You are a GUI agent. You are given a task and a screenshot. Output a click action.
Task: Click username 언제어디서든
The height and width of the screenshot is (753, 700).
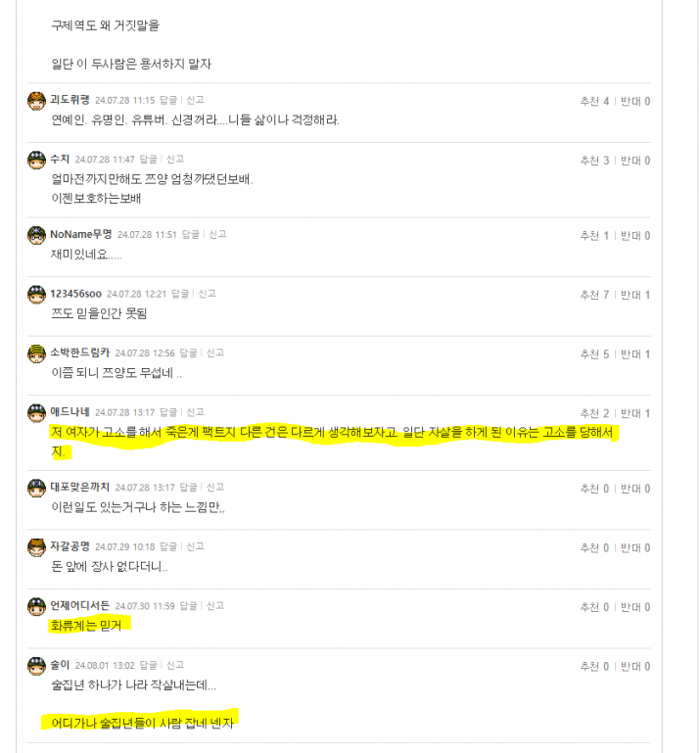[79, 605]
